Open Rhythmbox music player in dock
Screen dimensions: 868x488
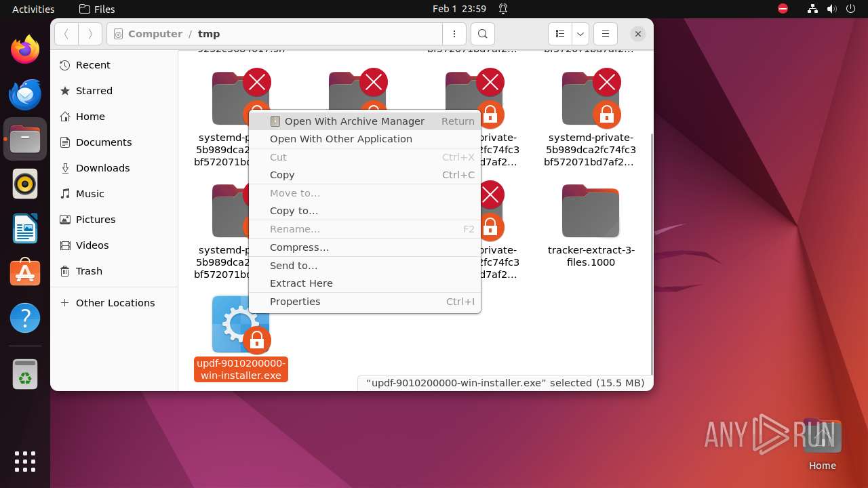(25, 184)
